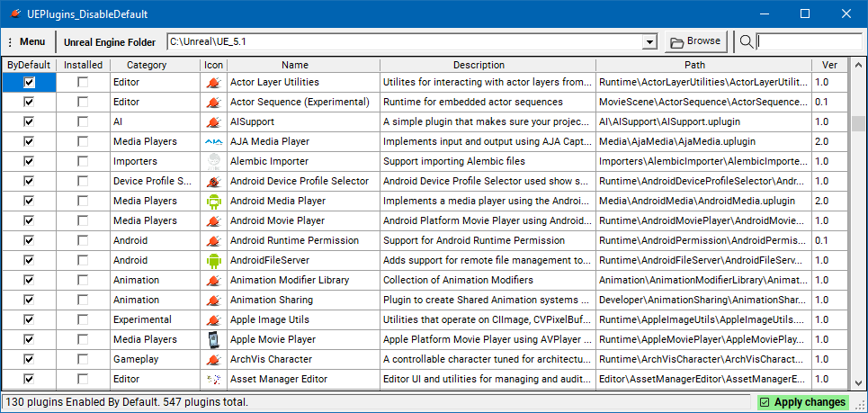Click the AJA Media Player logo icon
Screen dimensions: 868x413
(214, 142)
